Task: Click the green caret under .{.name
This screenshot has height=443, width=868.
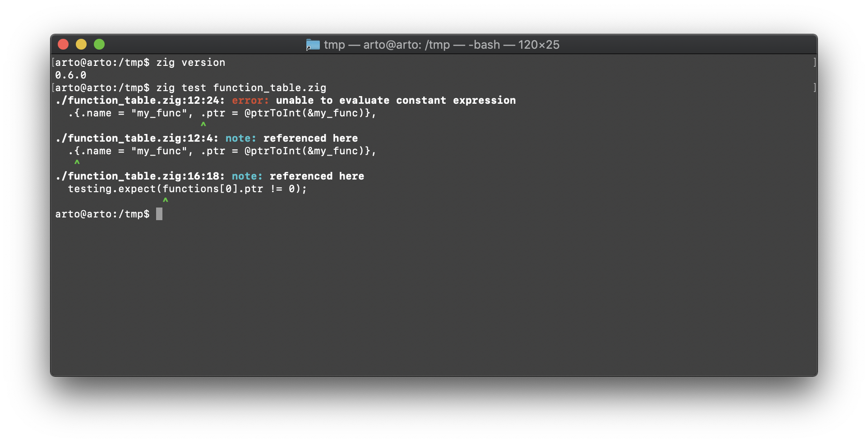Action: pyautogui.click(x=77, y=162)
